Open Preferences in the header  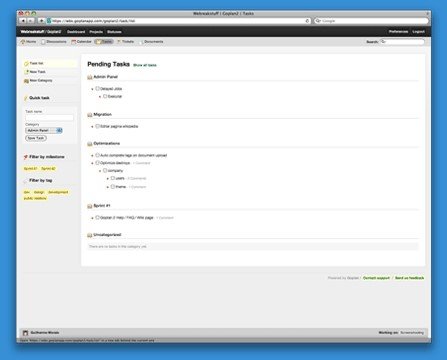click(x=398, y=32)
